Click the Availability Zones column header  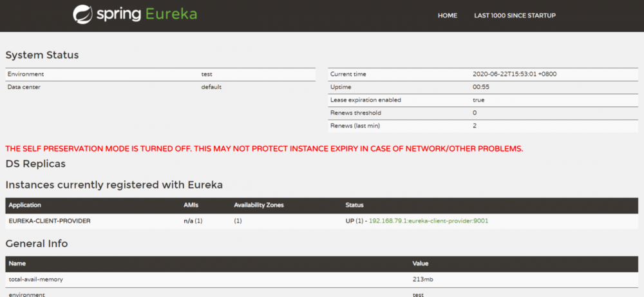(259, 205)
